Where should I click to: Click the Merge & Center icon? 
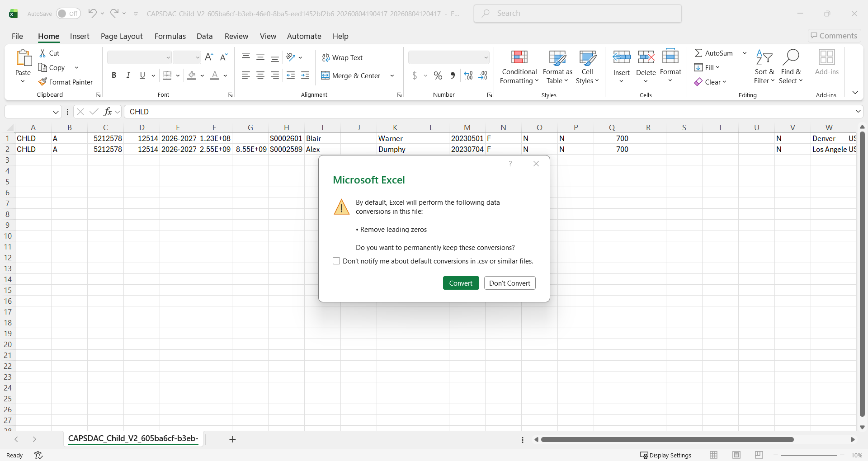(x=325, y=75)
